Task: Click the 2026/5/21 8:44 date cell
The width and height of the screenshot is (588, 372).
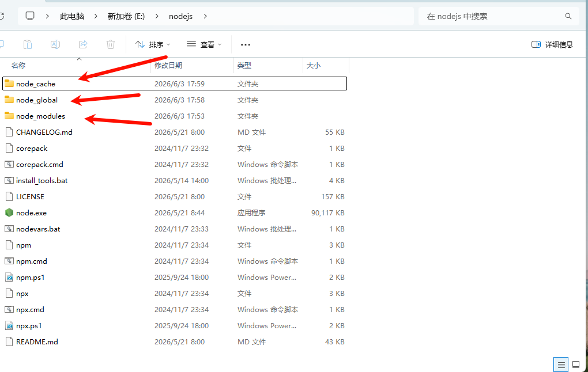Action: [179, 213]
